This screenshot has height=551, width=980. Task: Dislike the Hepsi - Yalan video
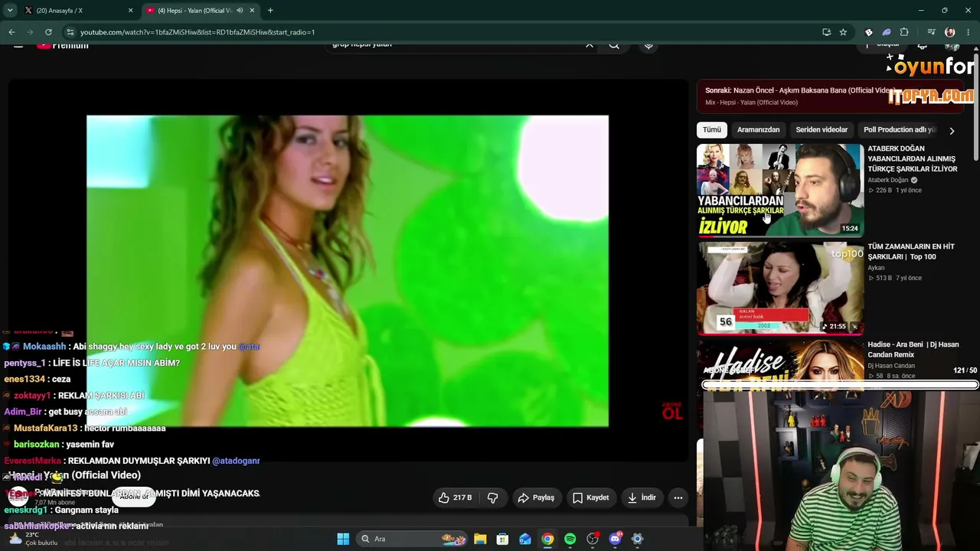[492, 497]
